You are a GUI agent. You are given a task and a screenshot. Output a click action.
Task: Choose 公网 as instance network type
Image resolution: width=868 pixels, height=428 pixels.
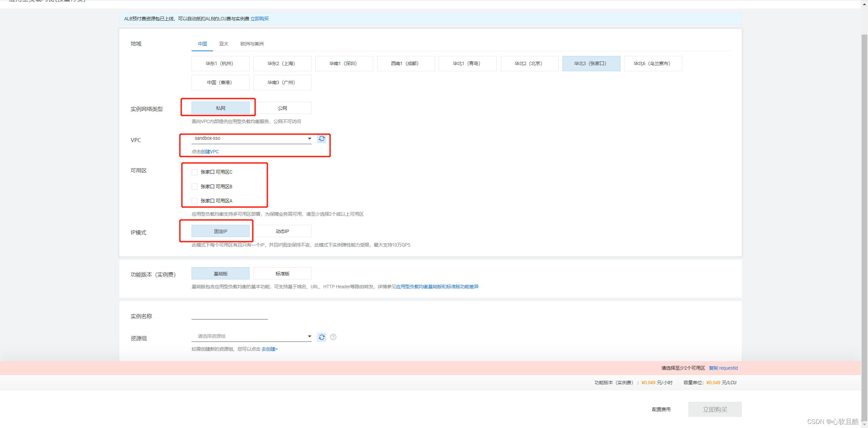coord(282,108)
